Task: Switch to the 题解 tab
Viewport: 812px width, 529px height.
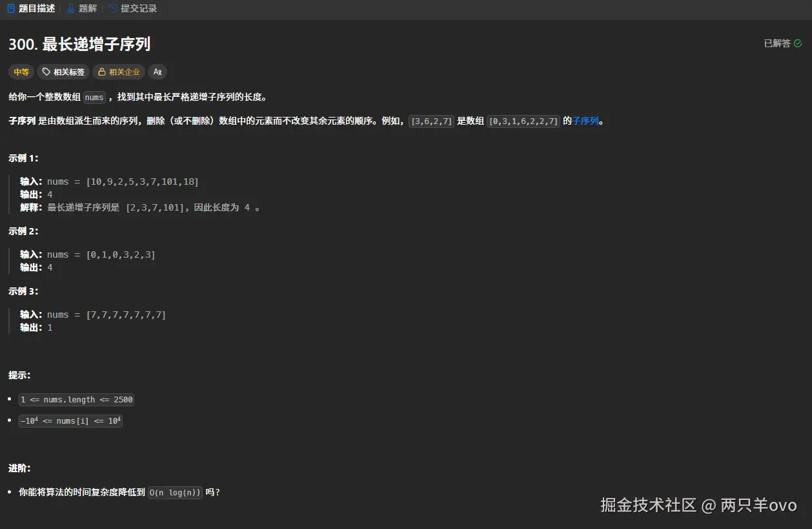Action: pos(82,8)
